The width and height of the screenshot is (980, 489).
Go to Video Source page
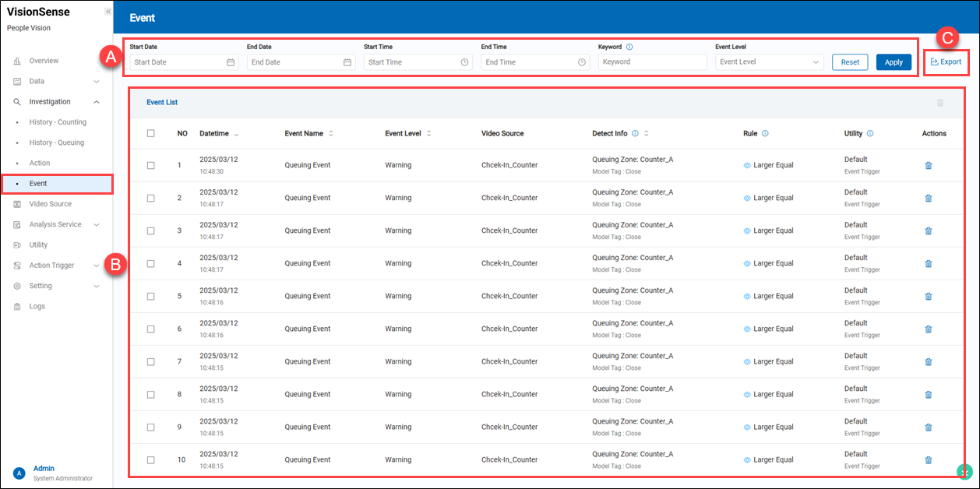click(x=51, y=204)
